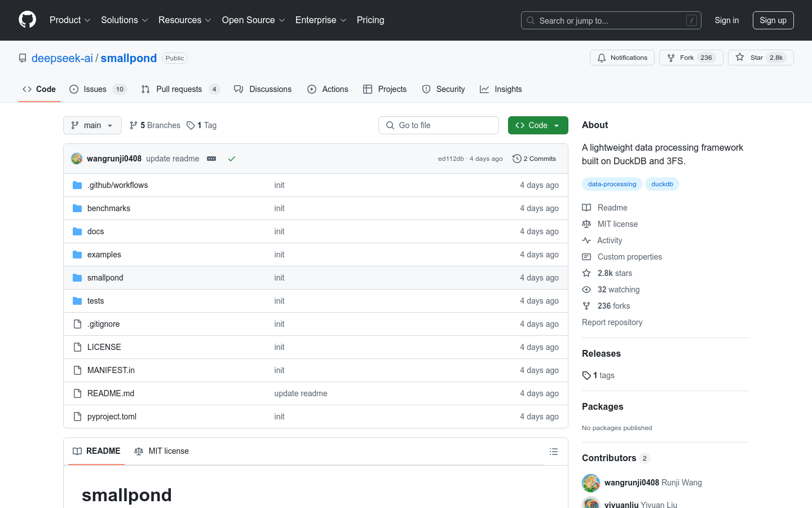View the 2.8k stars link
The image size is (812, 508).
(607, 273)
